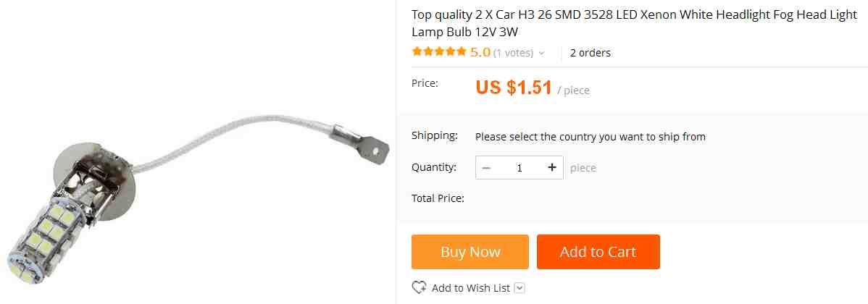Click the Total Price label
868x304 pixels.
click(x=438, y=198)
